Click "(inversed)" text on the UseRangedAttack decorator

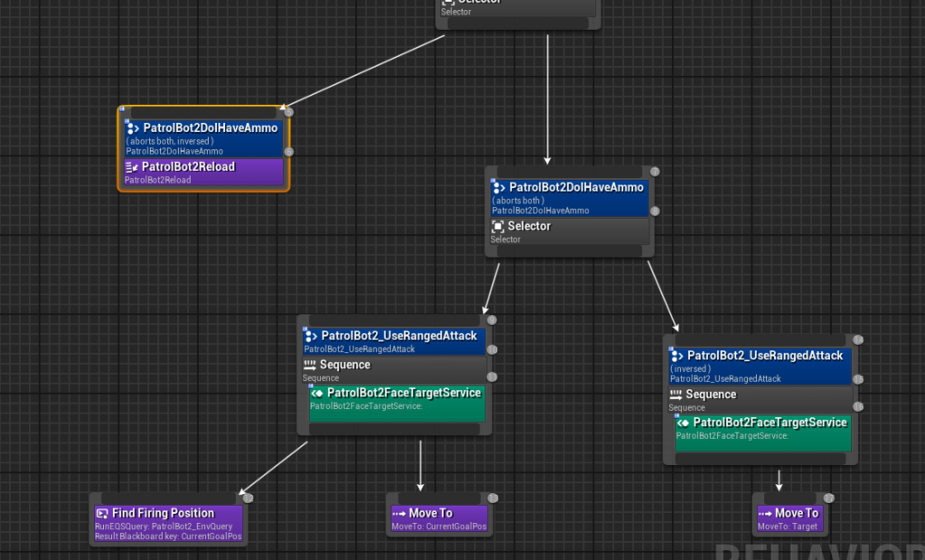[689, 369]
